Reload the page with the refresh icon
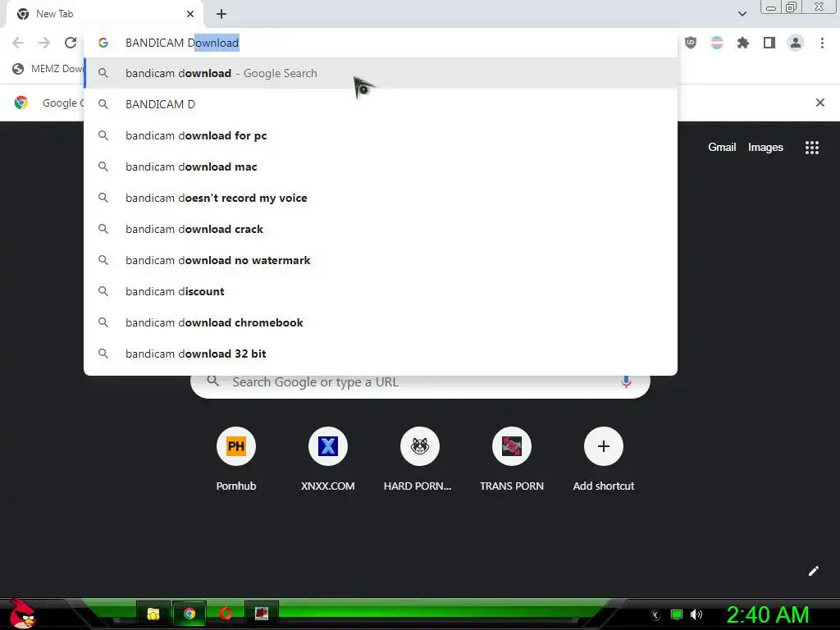The width and height of the screenshot is (840, 630). click(x=71, y=43)
